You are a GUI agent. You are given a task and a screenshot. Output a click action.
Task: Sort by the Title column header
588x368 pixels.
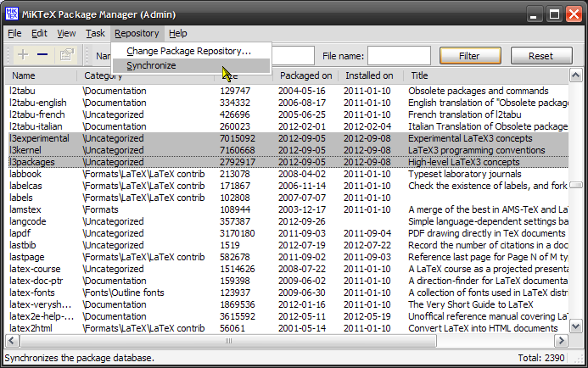click(x=486, y=75)
